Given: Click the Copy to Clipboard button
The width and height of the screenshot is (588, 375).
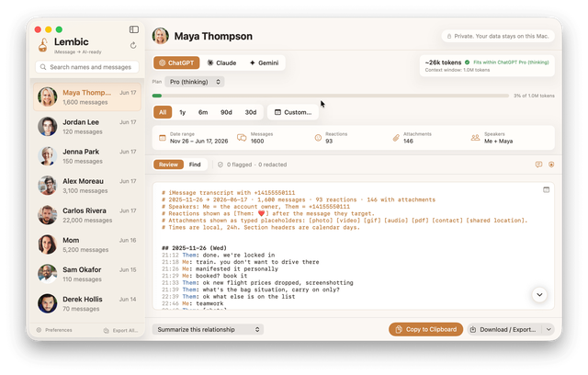Looking at the screenshot, I should 425,330.
